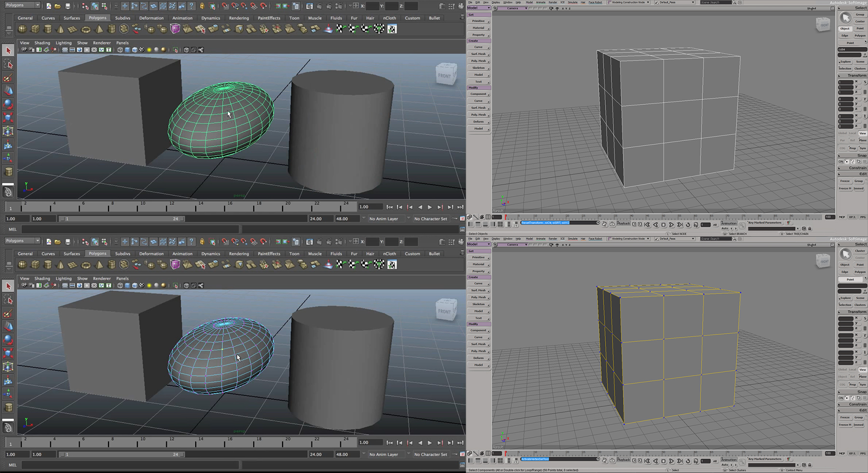Click the question mark help icon in upper Maya status line
This screenshot has width=868, height=473.
(191, 6)
